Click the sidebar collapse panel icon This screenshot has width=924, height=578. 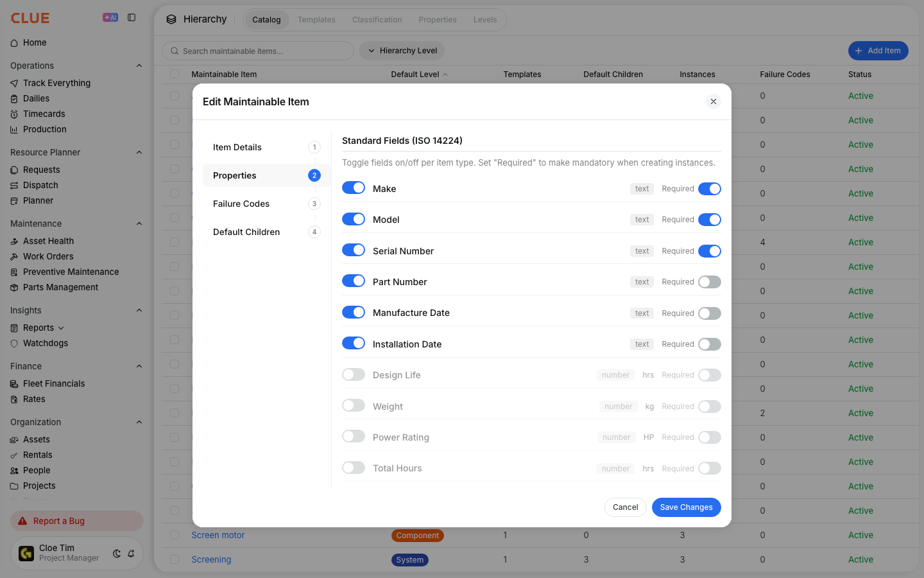tap(132, 18)
